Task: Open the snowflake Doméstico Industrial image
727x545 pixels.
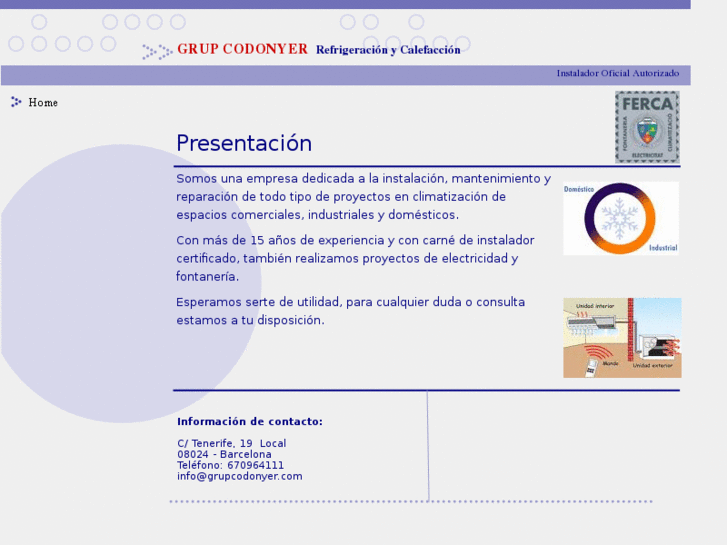Action: point(621,218)
